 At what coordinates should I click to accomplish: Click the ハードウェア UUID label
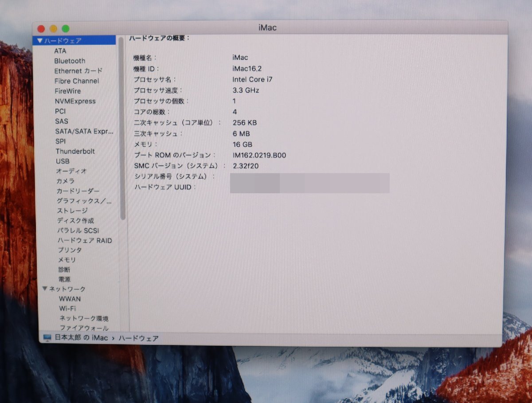point(165,187)
